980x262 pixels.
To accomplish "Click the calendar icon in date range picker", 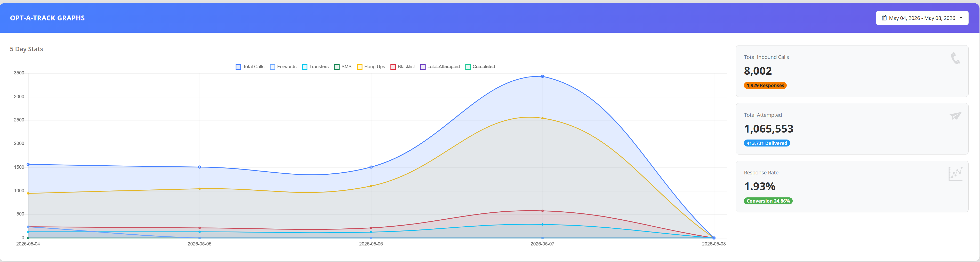I will pyautogui.click(x=884, y=18).
